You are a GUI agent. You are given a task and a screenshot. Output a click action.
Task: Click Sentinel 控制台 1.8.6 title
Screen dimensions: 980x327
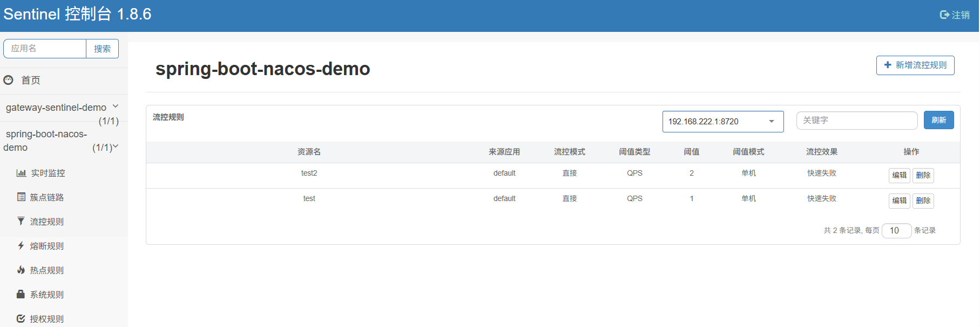point(77,14)
